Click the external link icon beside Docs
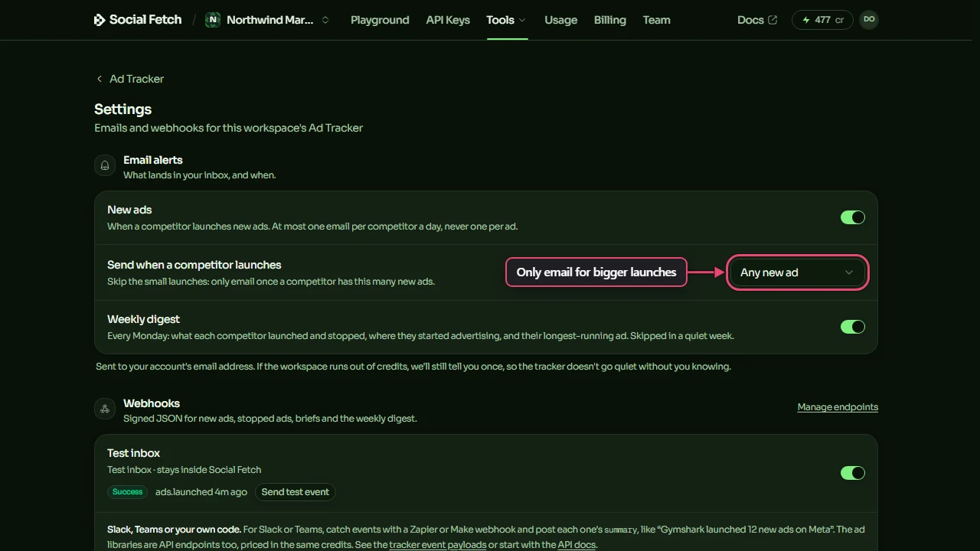 click(x=773, y=20)
